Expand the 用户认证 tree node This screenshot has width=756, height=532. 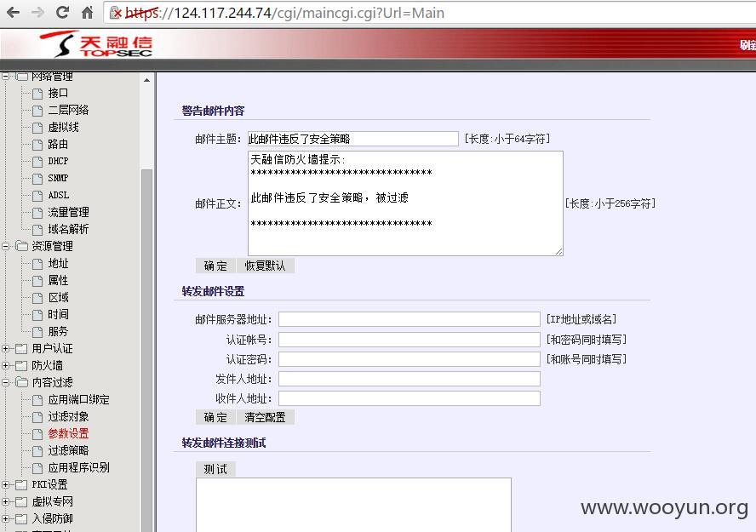tap(5, 348)
